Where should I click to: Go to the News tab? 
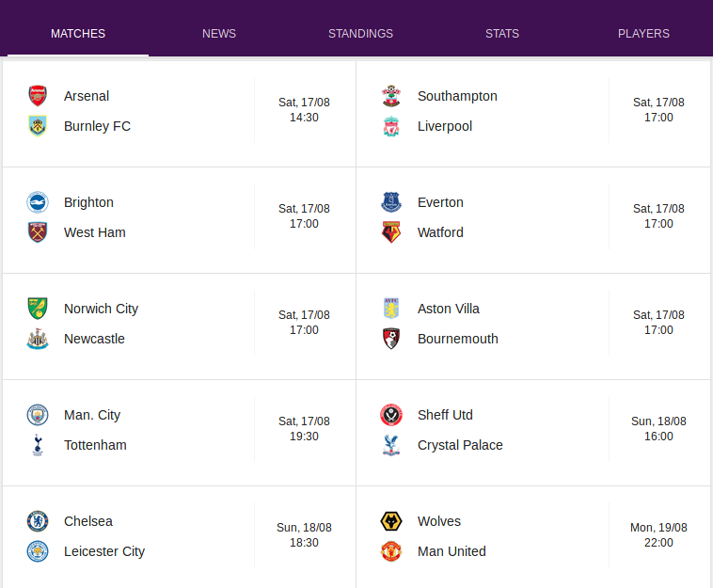pyautogui.click(x=219, y=34)
